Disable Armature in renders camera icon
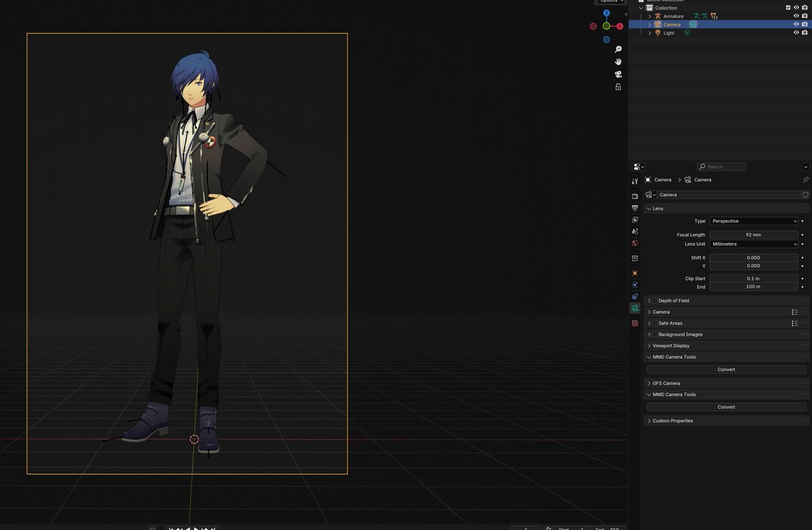Image resolution: width=812 pixels, height=530 pixels. (x=805, y=16)
